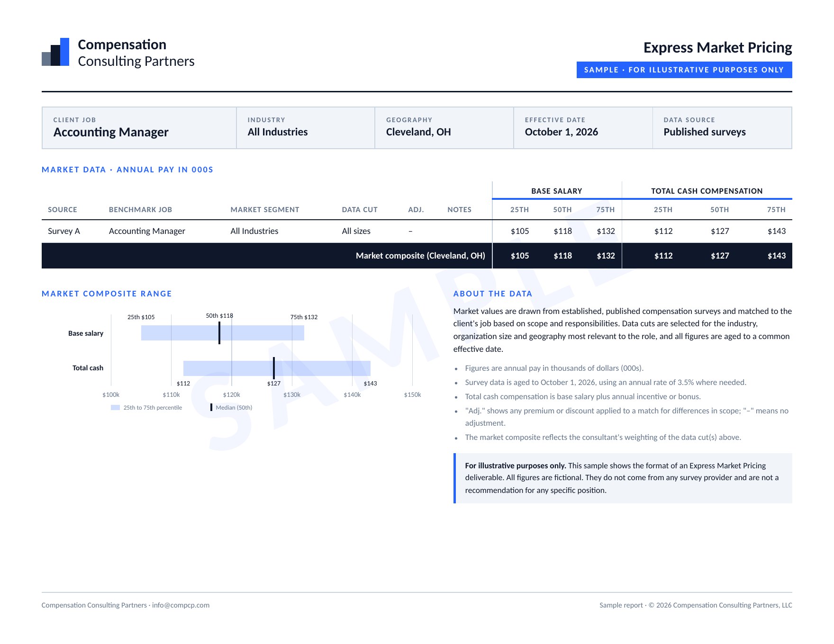Click the 'Base Salary' column group header
The image size is (834, 644).
[x=557, y=191]
